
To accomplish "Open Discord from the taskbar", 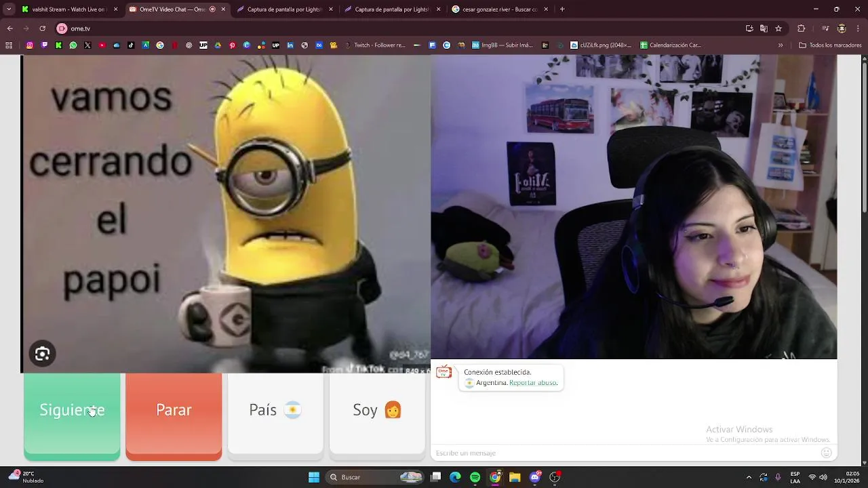I will coord(534,477).
